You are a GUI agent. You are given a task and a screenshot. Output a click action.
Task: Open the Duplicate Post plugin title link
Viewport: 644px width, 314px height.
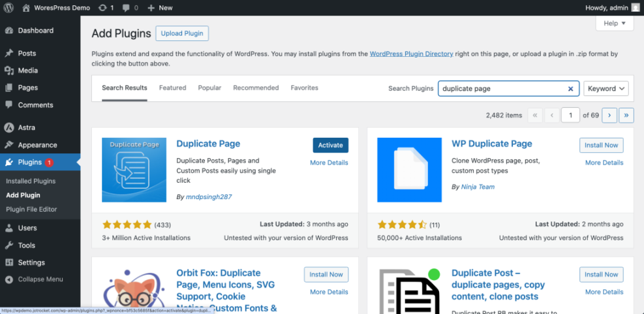click(498, 285)
